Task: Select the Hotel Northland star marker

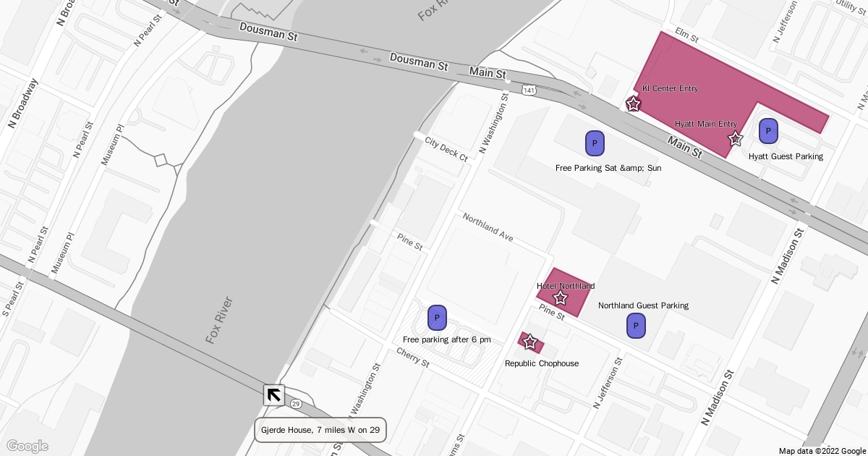Action: point(560,297)
